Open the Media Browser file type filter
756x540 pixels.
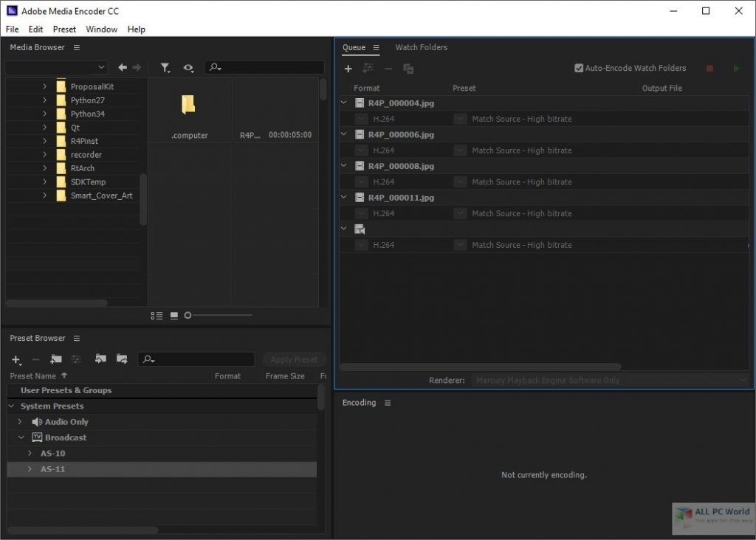point(165,68)
